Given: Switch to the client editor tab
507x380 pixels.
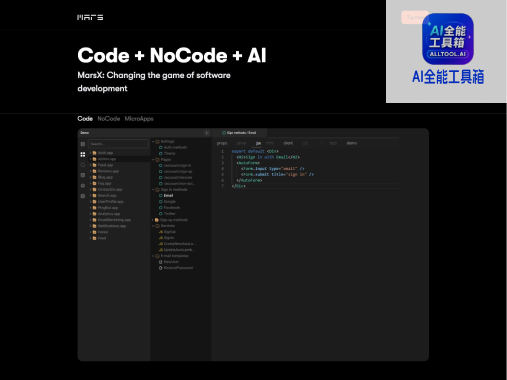Looking at the screenshot, I should click(288, 143).
